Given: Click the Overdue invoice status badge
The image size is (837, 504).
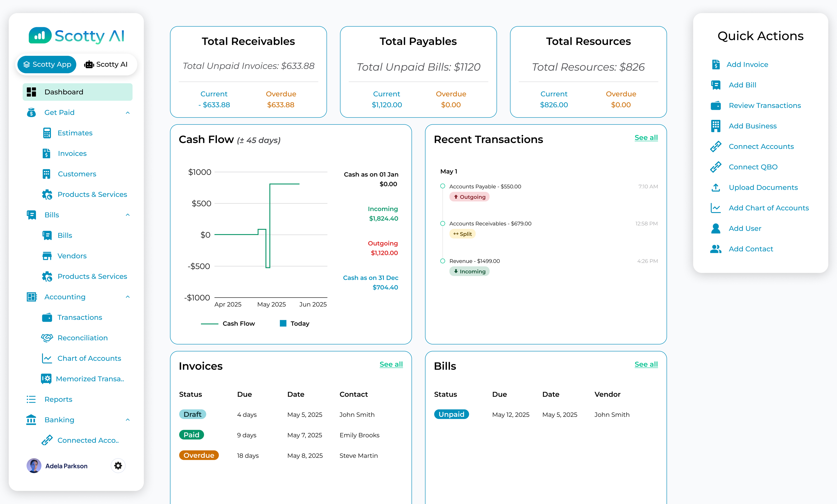Looking at the screenshot, I should point(199,455).
